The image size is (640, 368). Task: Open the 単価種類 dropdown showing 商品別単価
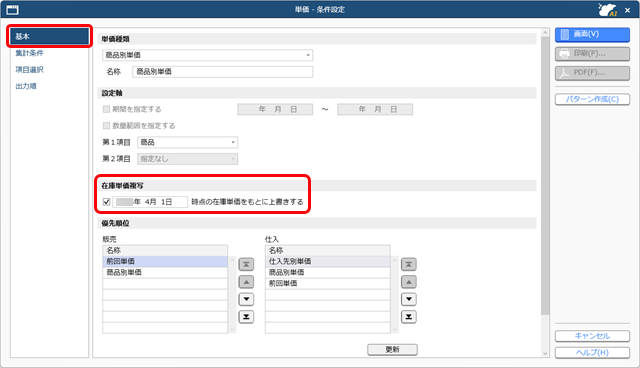pos(207,55)
